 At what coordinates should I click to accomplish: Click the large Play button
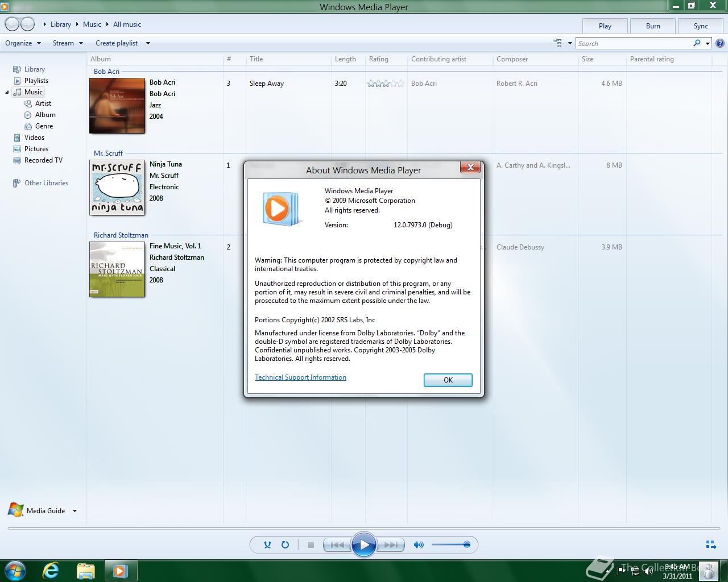pos(364,544)
